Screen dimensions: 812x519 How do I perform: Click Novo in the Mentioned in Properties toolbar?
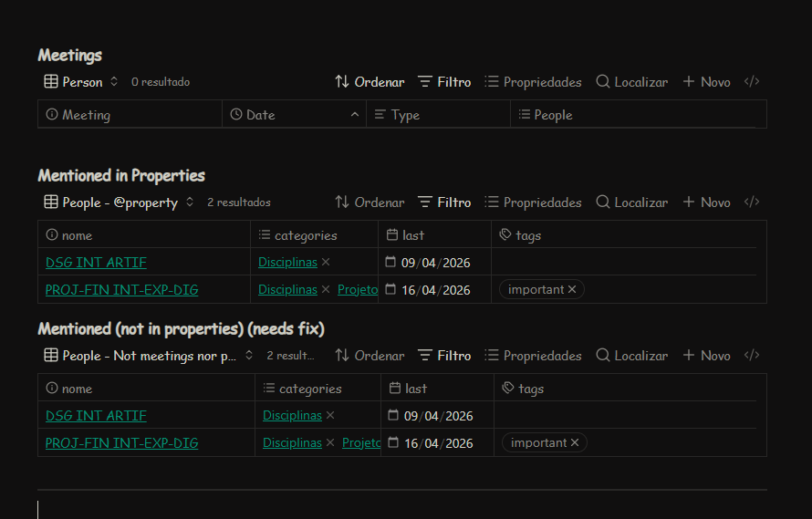(706, 202)
